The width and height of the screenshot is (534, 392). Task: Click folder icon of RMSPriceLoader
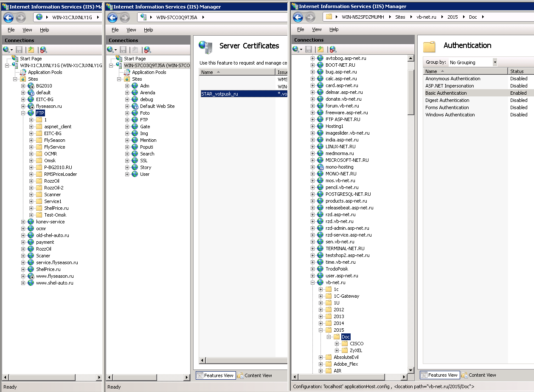(39, 174)
